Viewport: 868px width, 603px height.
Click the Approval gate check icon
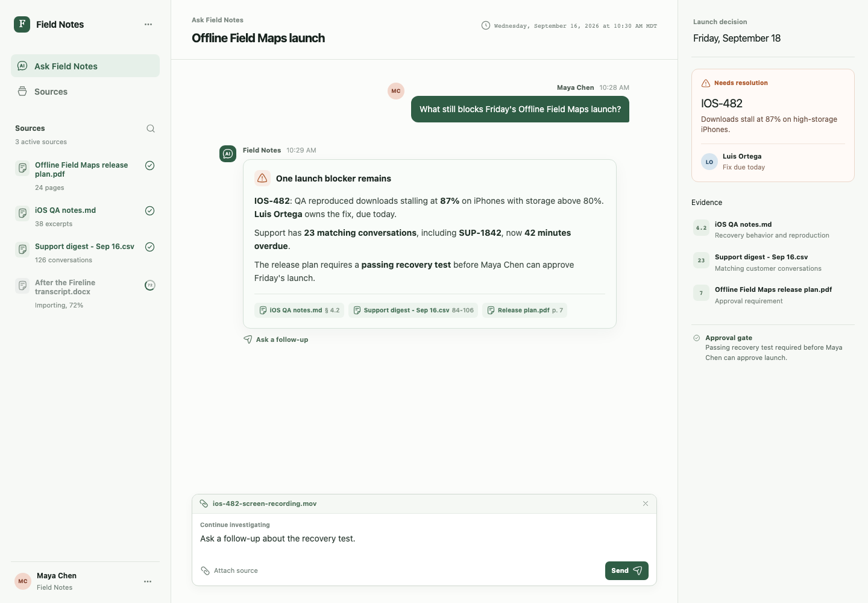pos(697,338)
